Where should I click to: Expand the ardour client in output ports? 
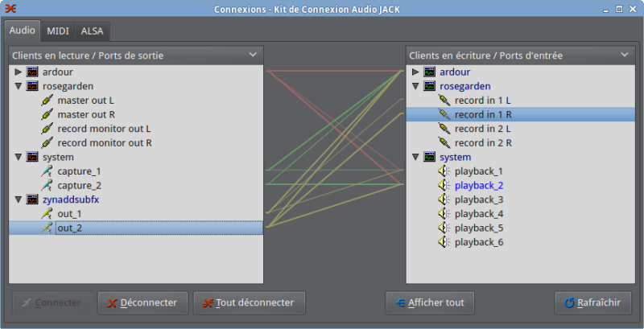pyautogui.click(x=18, y=72)
